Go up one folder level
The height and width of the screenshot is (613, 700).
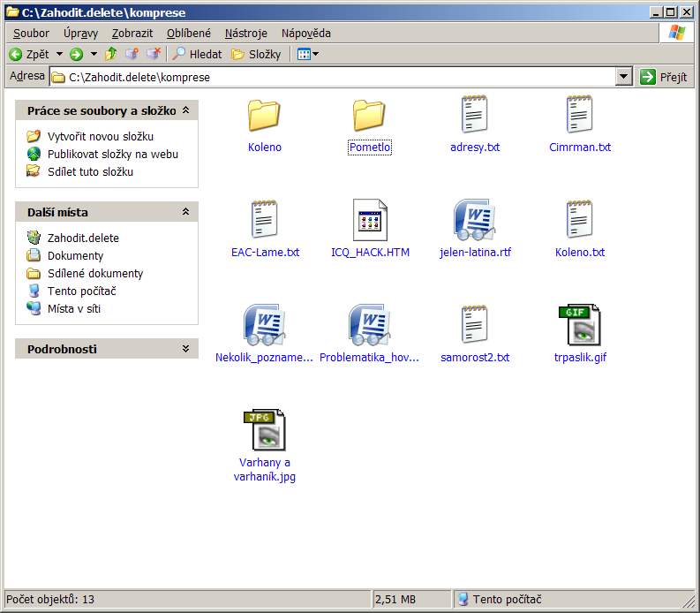click(x=110, y=54)
